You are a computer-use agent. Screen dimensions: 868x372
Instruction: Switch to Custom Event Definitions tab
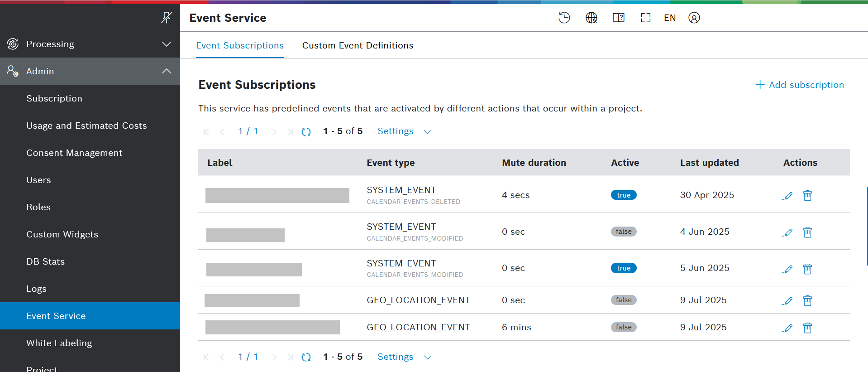coord(358,45)
